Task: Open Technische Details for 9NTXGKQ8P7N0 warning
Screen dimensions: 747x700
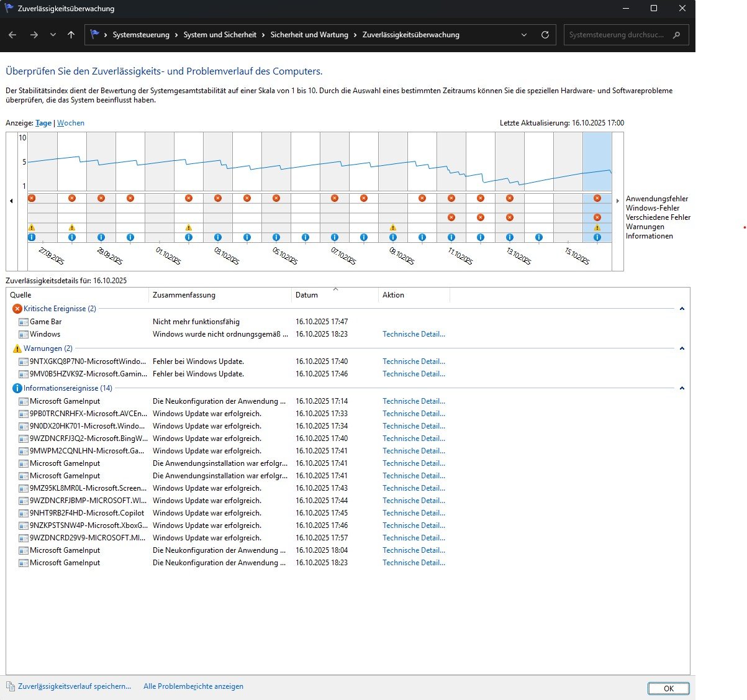Action: (x=414, y=361)
